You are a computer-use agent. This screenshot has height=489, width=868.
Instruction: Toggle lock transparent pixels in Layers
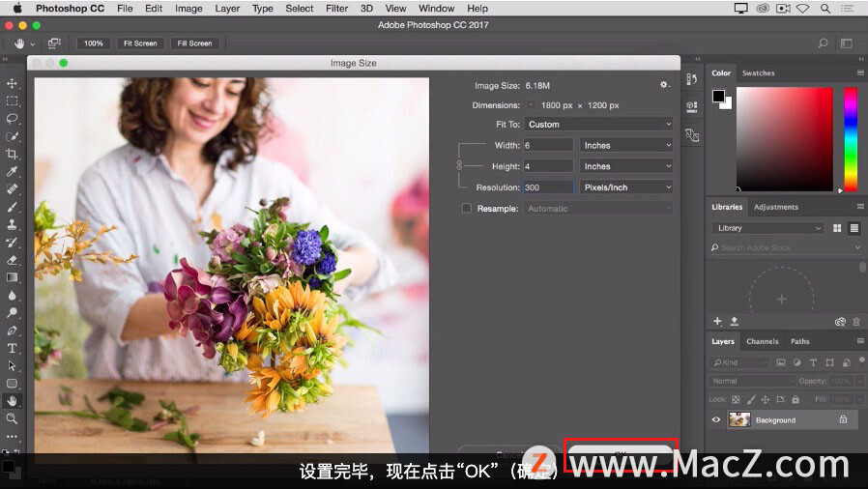[x=736, y=399]
